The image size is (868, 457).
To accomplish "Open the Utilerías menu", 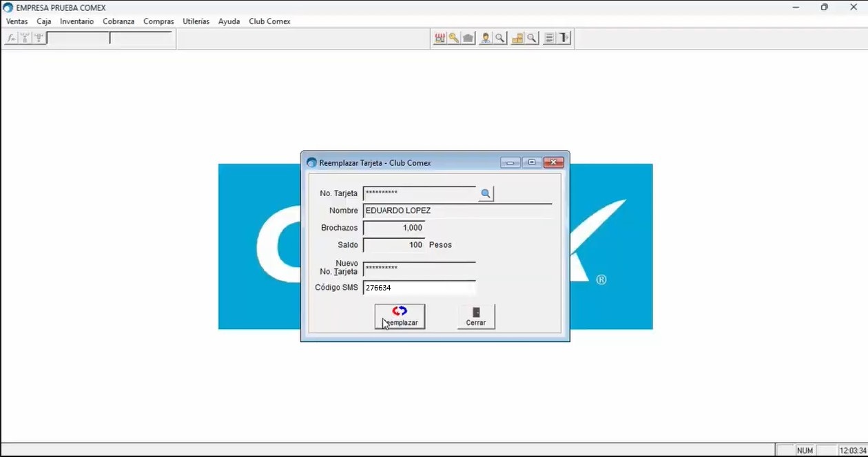I will click(196, 21).
